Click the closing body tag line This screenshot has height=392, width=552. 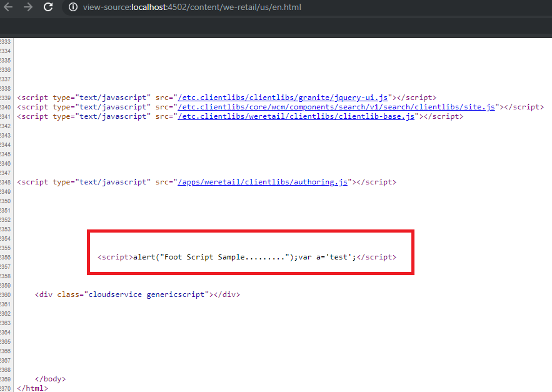pyautogui.click(x=49, y=378)
